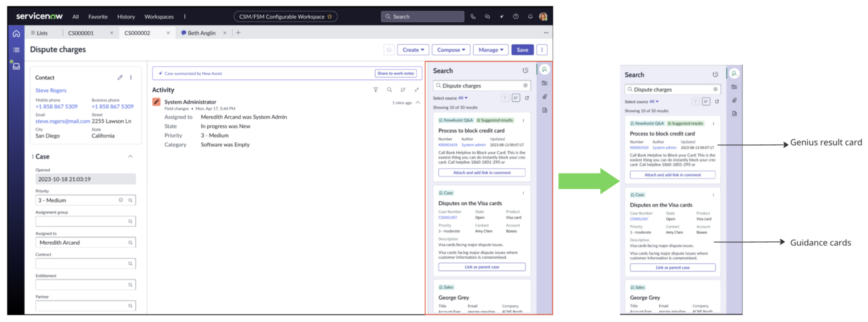Collapse the 1 mins ago activity entry
This screenshot has height=322, width=868.
click(418, 103)
